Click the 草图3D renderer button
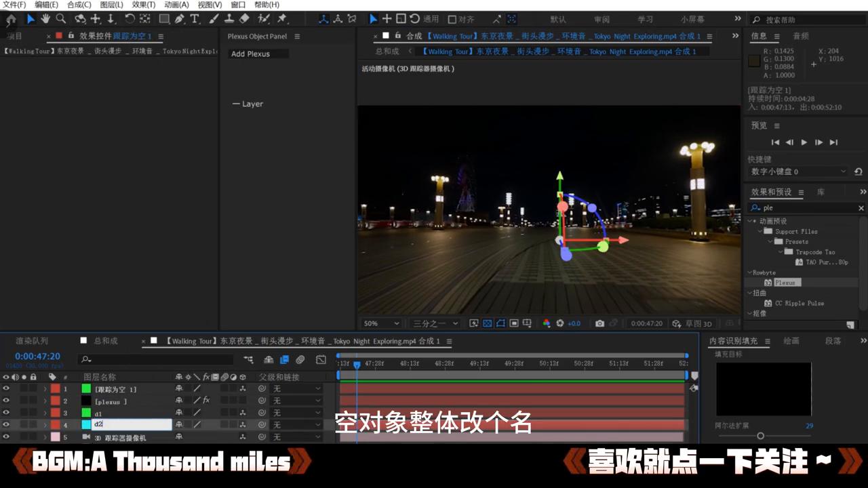The width and height of the screenshot is (868, 488). [697, 323]
